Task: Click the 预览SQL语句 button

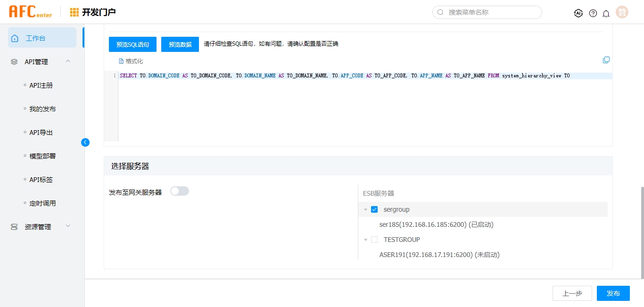Action: coord(132,44)
